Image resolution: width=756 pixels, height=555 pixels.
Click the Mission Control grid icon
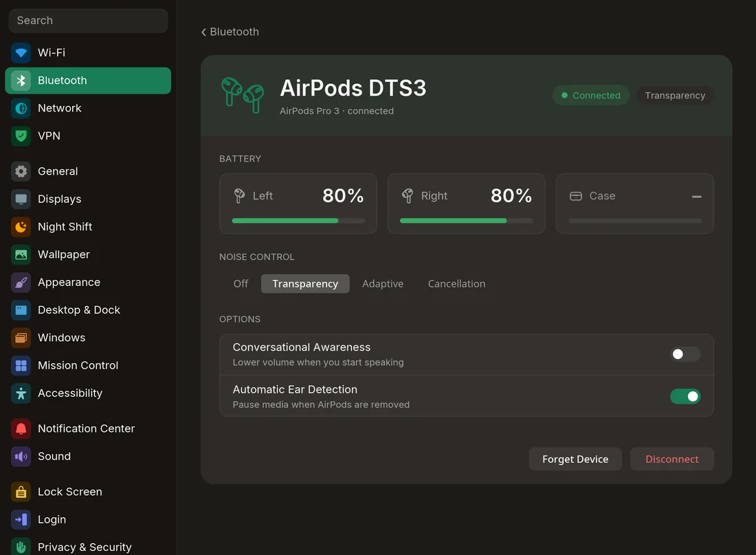pyautogui.click(x=21, y=365)
